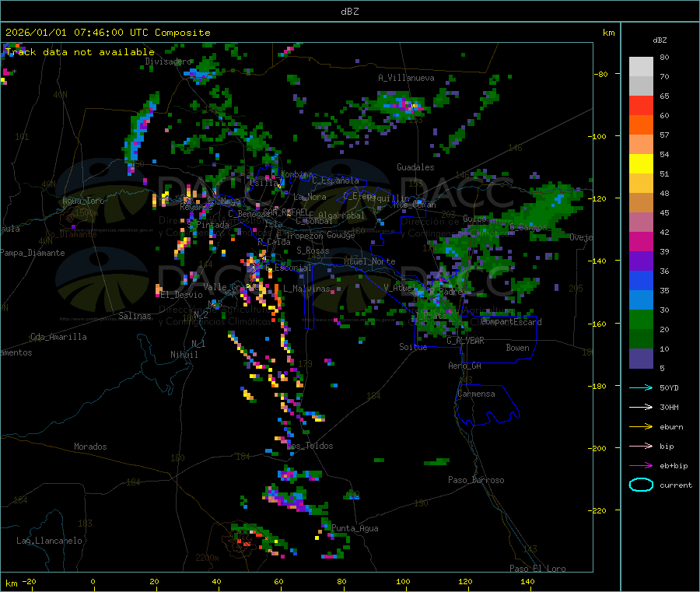Select the green 20 dBZ color swatch
700x592 pixels.
point(641,319)
